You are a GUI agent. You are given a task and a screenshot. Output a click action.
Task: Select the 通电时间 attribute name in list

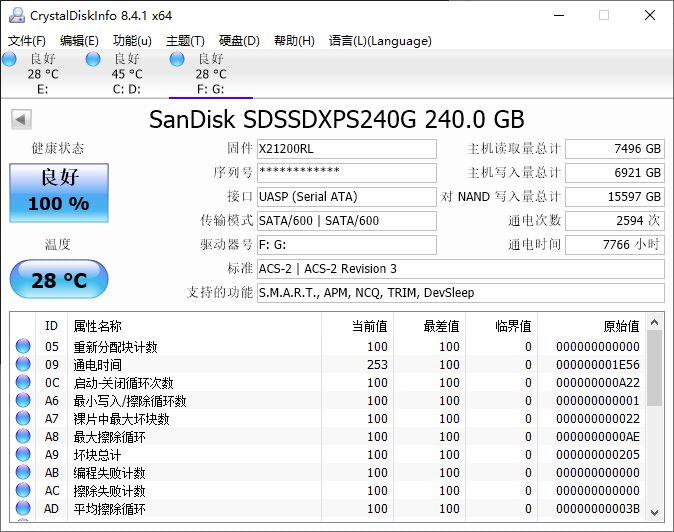98,365
